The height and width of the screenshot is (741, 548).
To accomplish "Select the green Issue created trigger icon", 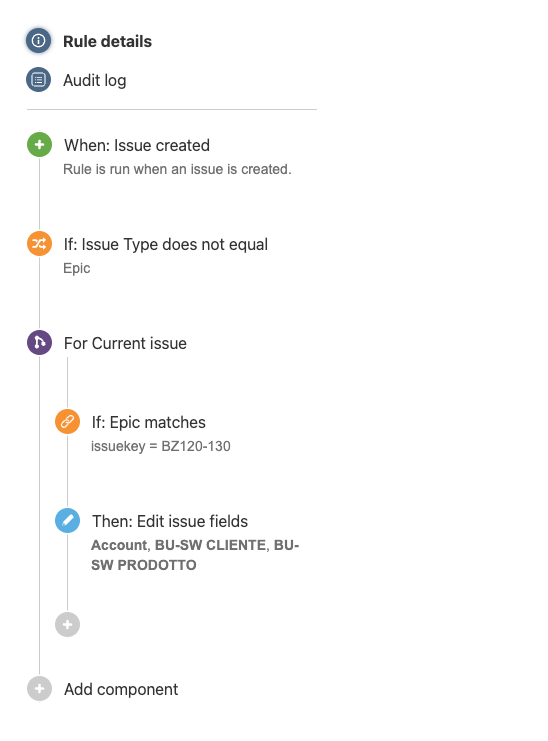I will pos(39,145).
